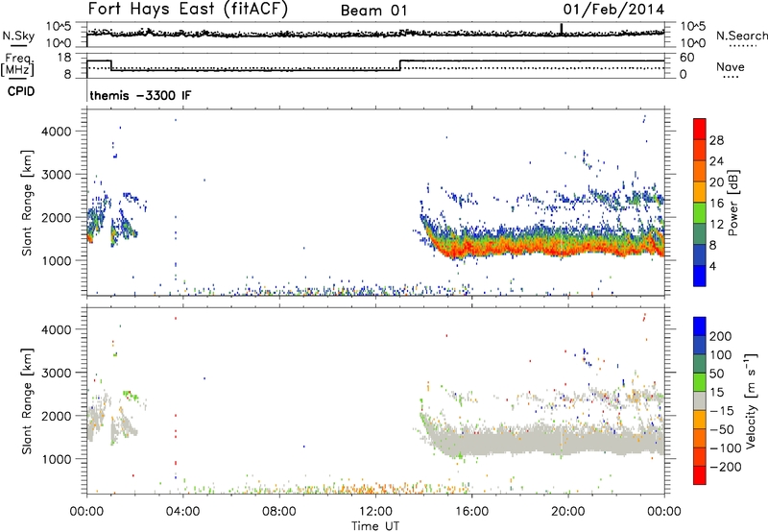Click the '1000' tick in velocity panel
This screenshot has height=532, width=768.
[x=57, y=459]
